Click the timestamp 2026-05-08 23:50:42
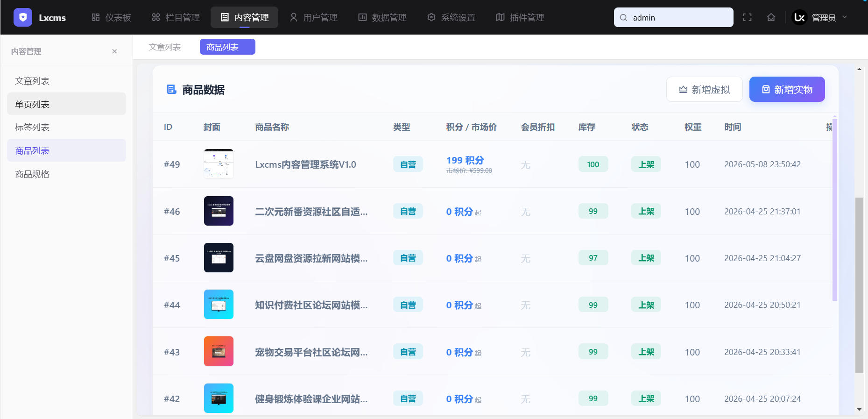The height and width of the screenshot is (419, 868). click(x=762, y=164)
